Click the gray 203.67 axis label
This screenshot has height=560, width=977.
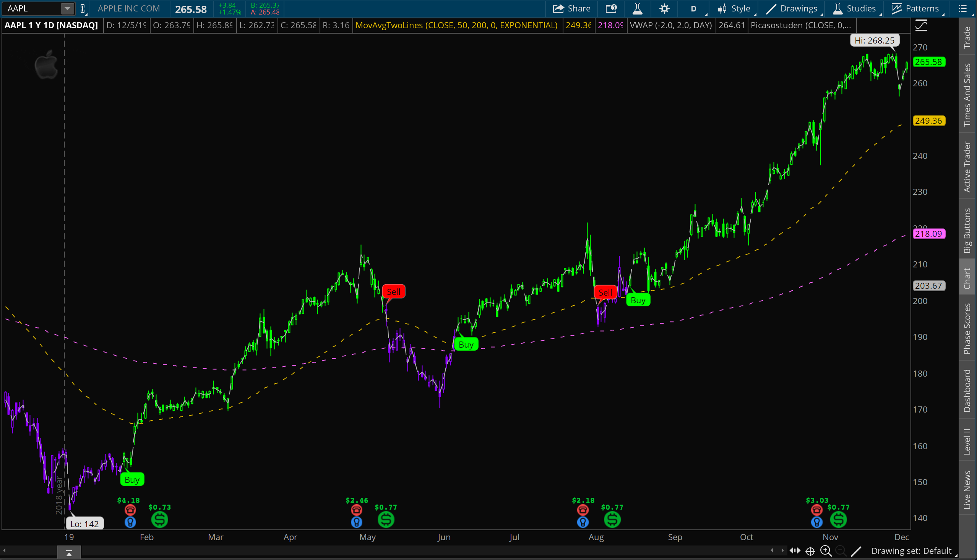(x=928, y=285)
